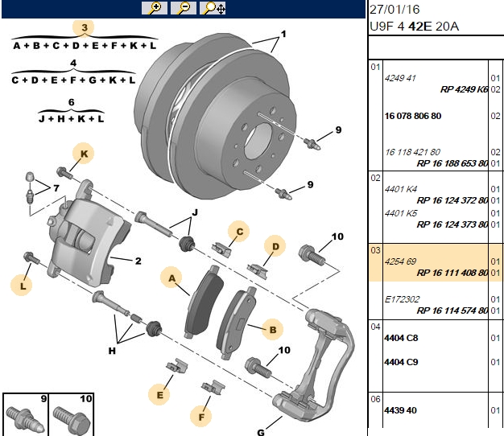Click the number 10 thumbnail label
The image size is (504, 436).
point(86,398)
